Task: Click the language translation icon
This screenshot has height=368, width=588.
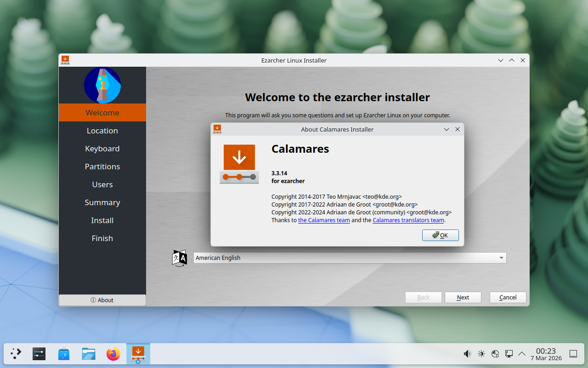Action: coord(180,258)
